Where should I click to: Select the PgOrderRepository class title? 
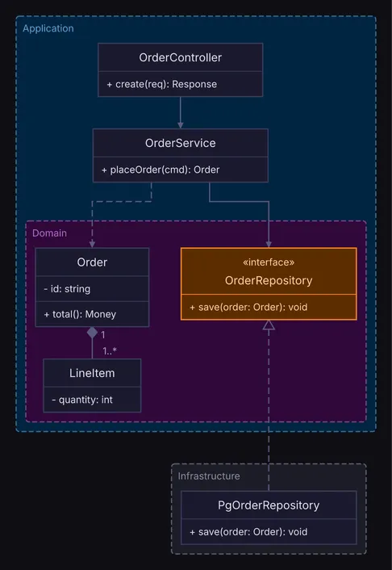(x=269, y=505)
